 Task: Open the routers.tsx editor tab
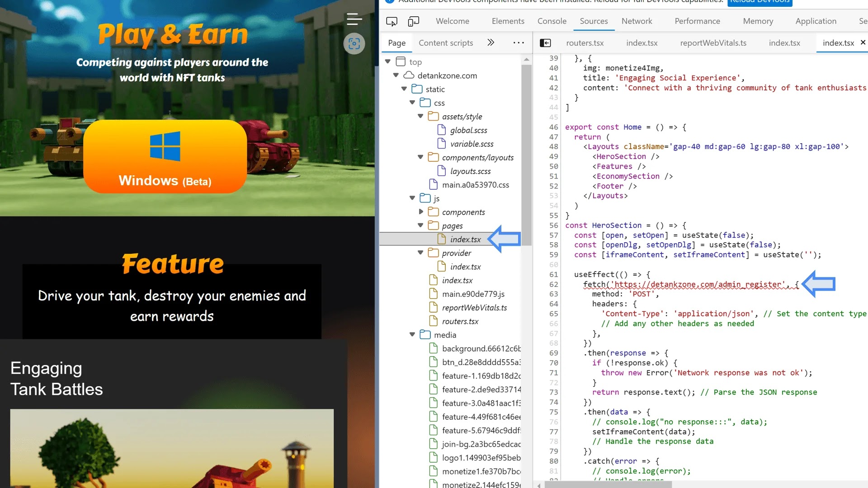point(585,43)
